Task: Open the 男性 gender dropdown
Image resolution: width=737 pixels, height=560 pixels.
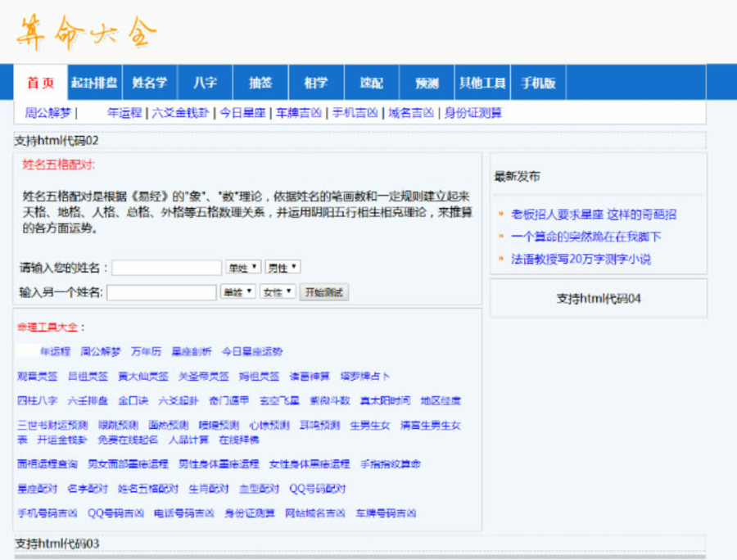Action: point(283,266)
